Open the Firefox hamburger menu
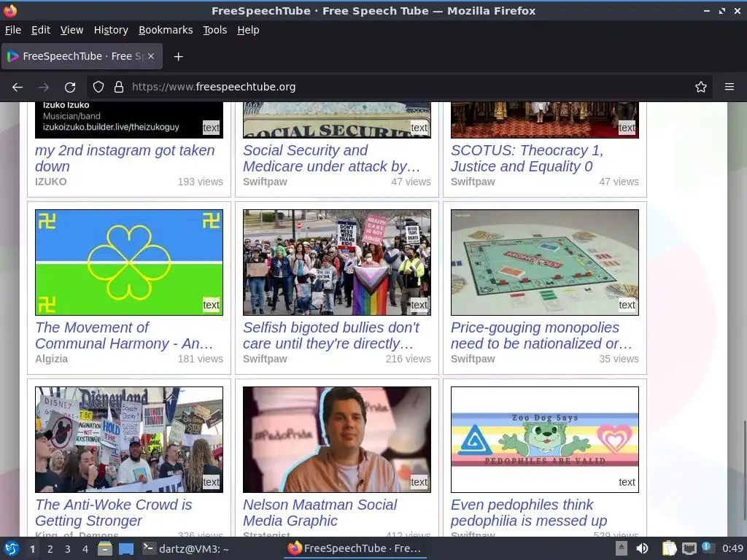Screen dimensions: 747x560 (x=729, y=87)
